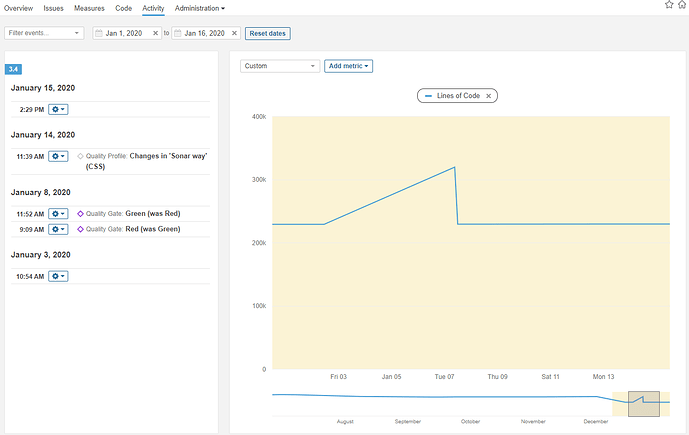The image size is (689, 435).
Task: Open the Filter events dropdown
Action: tap(44, 33)
